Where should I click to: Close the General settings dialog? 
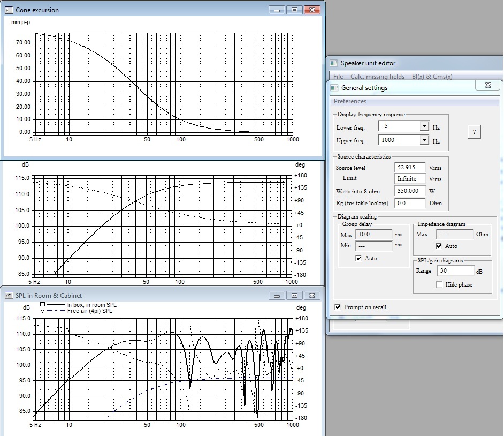pyautogui.click(x=488, y=86)
